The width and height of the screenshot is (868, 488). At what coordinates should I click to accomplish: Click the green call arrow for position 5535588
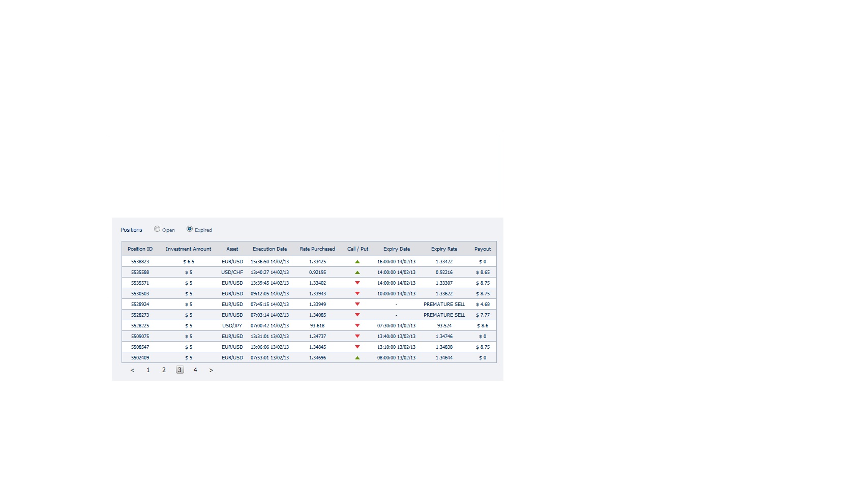coord(357,272)
